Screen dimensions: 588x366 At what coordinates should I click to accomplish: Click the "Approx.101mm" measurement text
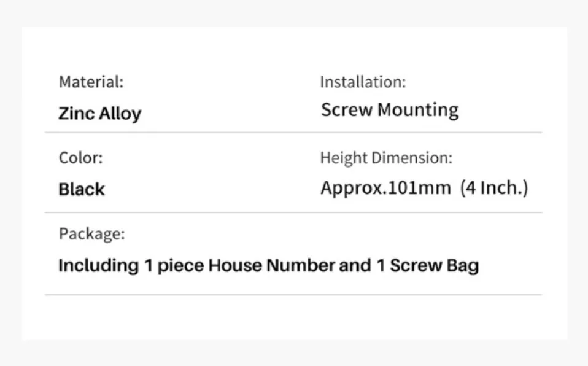click(x=385, y=188)
